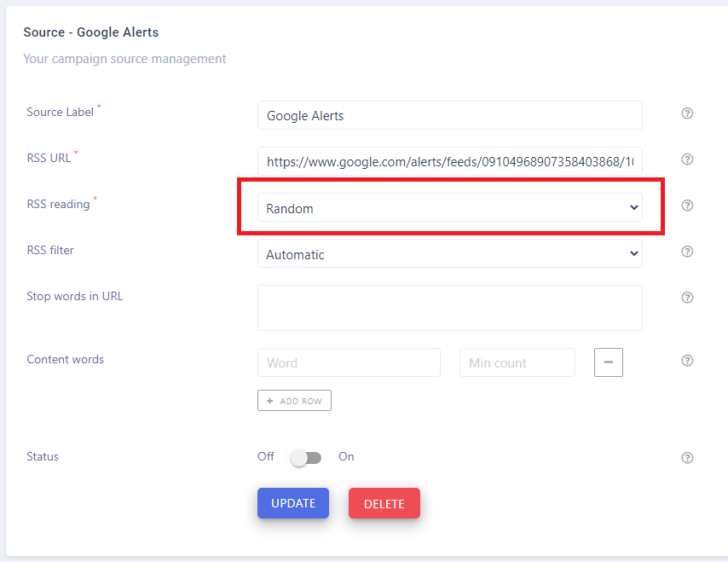View help tooltip for RSS filter
The height and width of the screenshot is (562, 728).
click(x=687, y=252)
